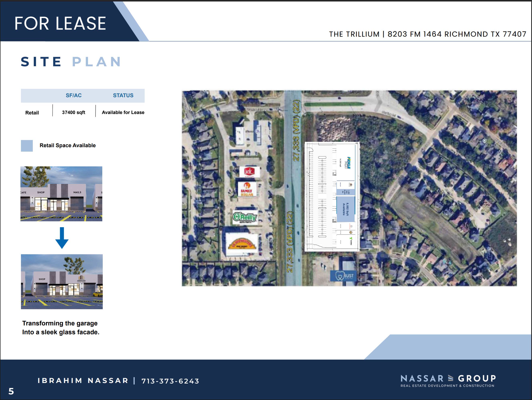532x400 pixels.
Task: Click the property address THE TRILLIUM header
Action: 428,34
